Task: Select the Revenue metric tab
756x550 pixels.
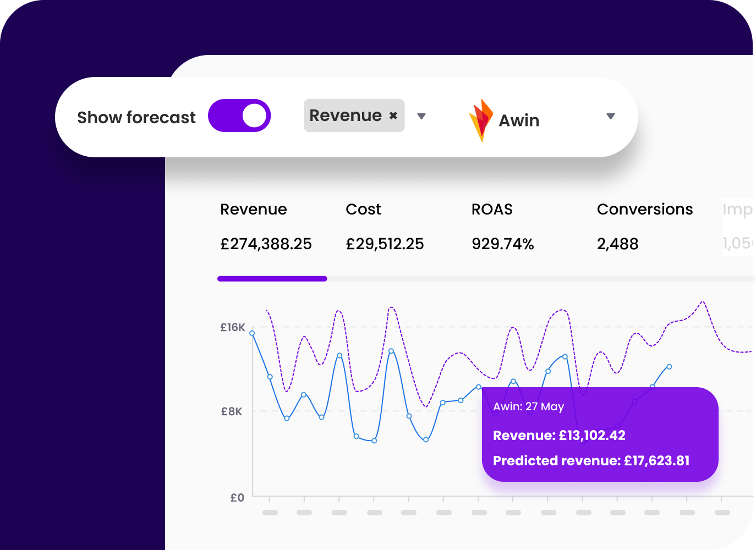Action: click(x=254, y=209)
